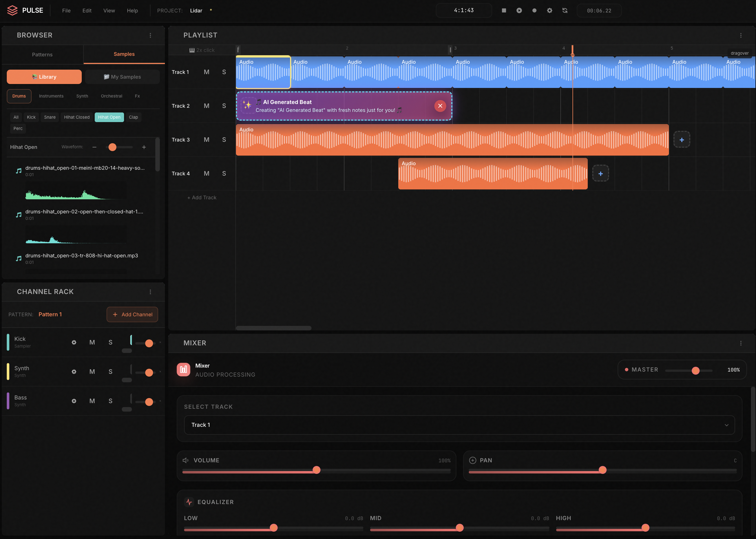The width and height of the screenshot is (756, 539).
Task: Click the piano keyboard icon near 2x click
Action: pyautogui.click(x=192, y=50)
